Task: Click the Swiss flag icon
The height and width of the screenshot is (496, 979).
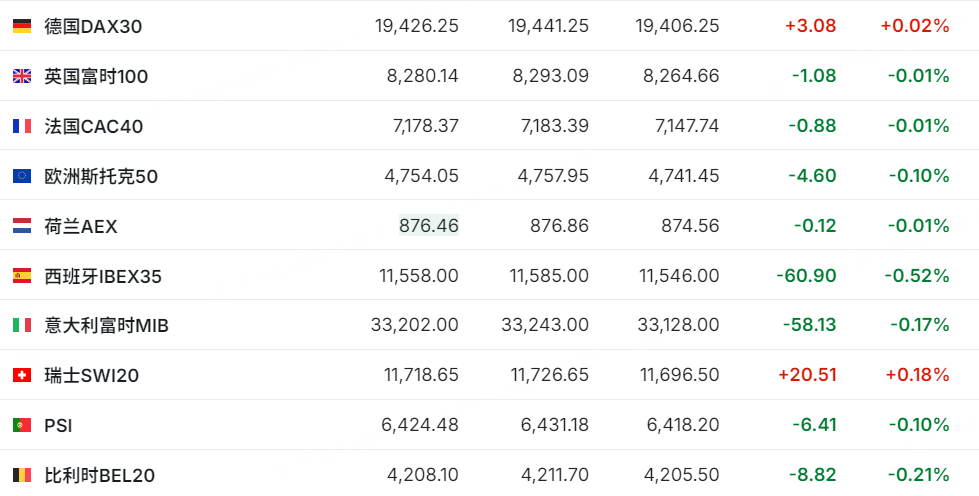Action: (22, 375)
